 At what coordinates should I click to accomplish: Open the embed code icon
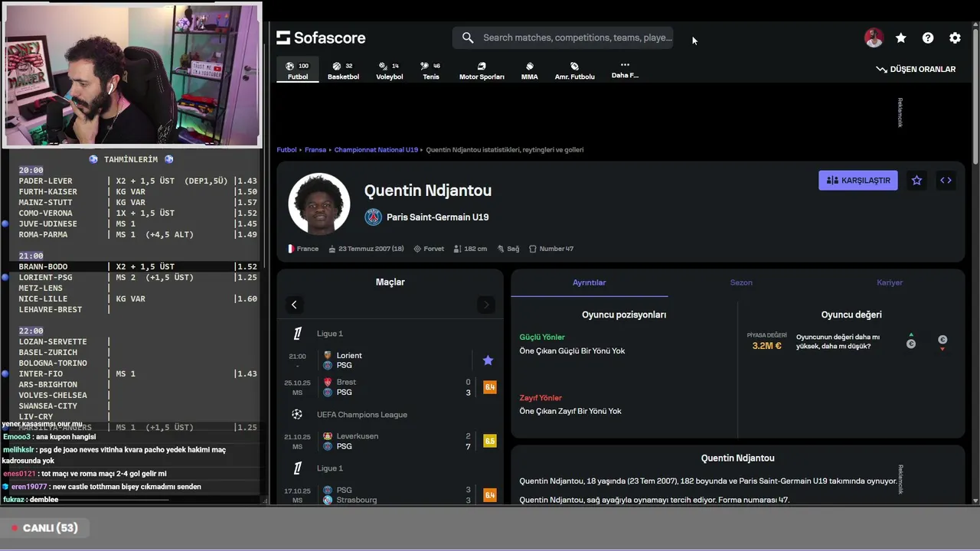pos(946,181)
